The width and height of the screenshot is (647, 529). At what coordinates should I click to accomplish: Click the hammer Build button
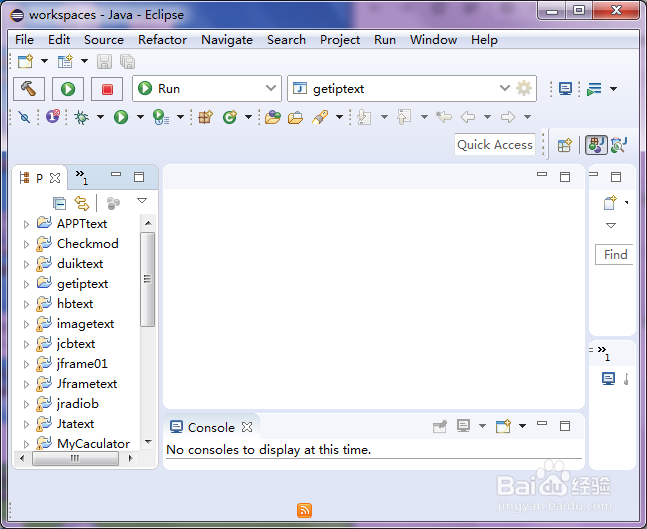point(28,89)
